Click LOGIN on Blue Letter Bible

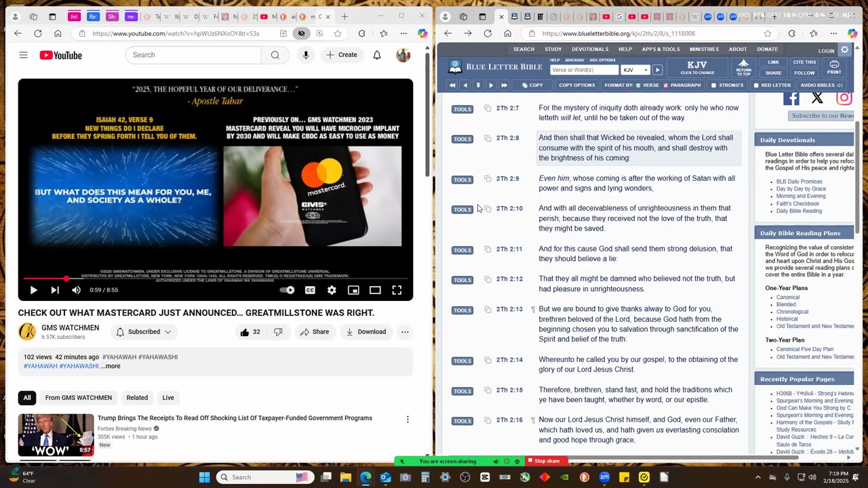pyautogui.click(x=826, y=51)
